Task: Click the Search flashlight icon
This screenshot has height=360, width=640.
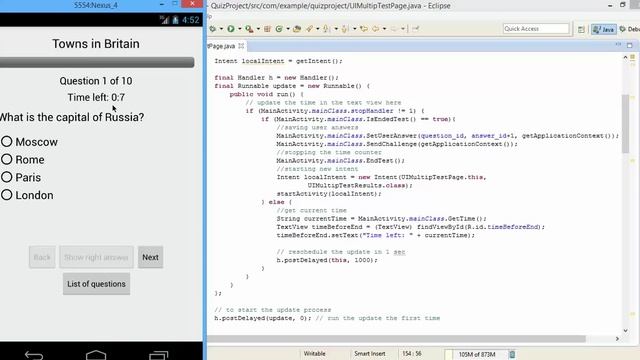Action: (x=310, y=29)
